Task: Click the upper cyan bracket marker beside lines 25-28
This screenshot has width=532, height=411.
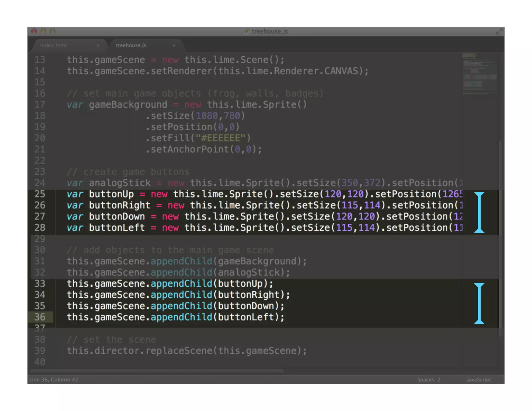Action: pyautogui.click(x=479, y=212)
